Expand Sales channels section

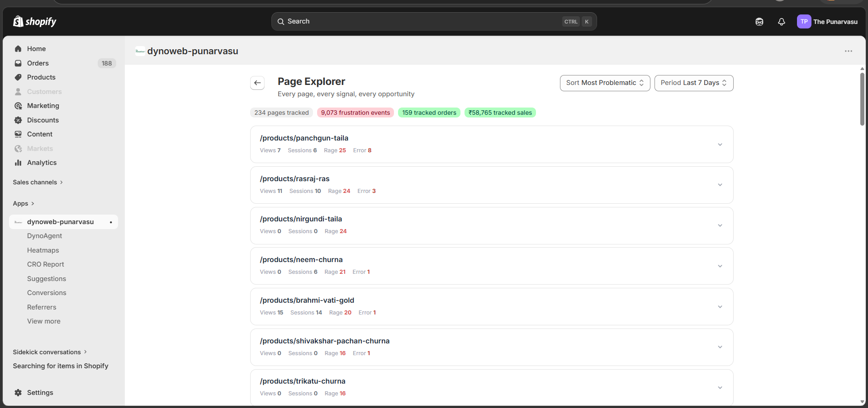coord(38,182)
